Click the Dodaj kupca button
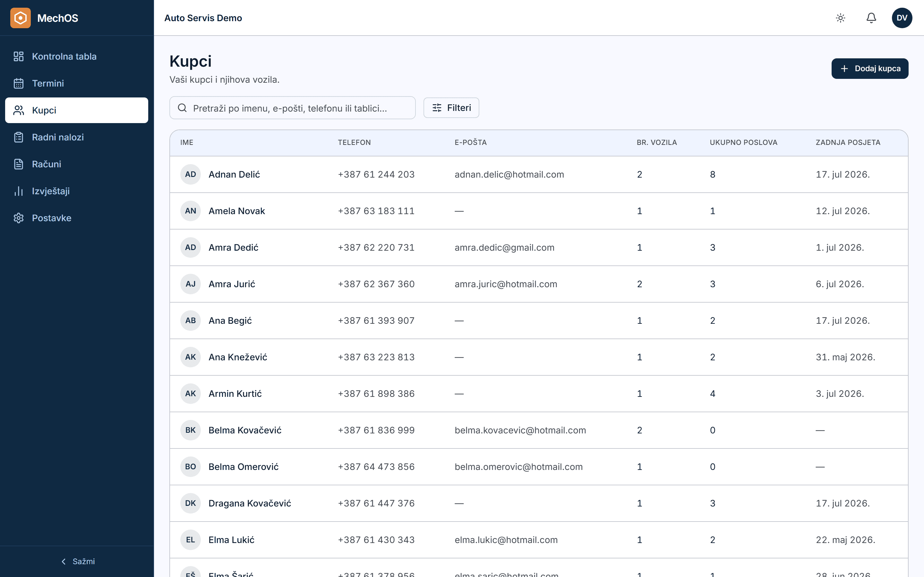 [x=870, y=69]
